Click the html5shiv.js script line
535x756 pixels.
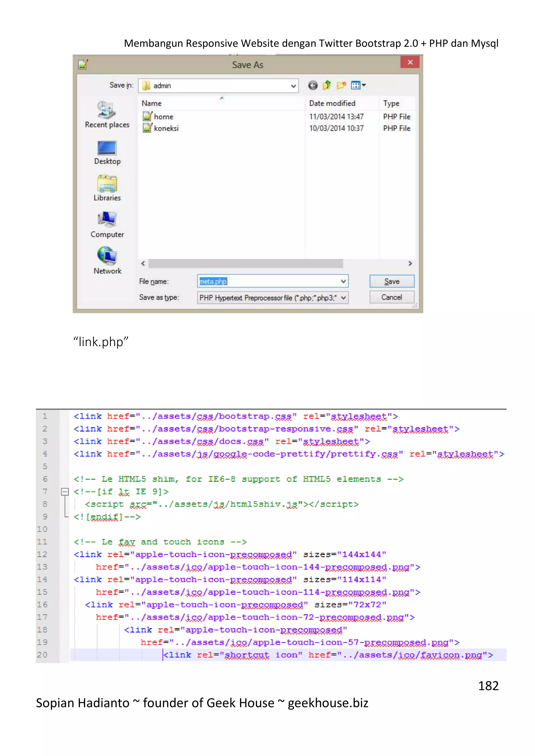pos(222,504)
